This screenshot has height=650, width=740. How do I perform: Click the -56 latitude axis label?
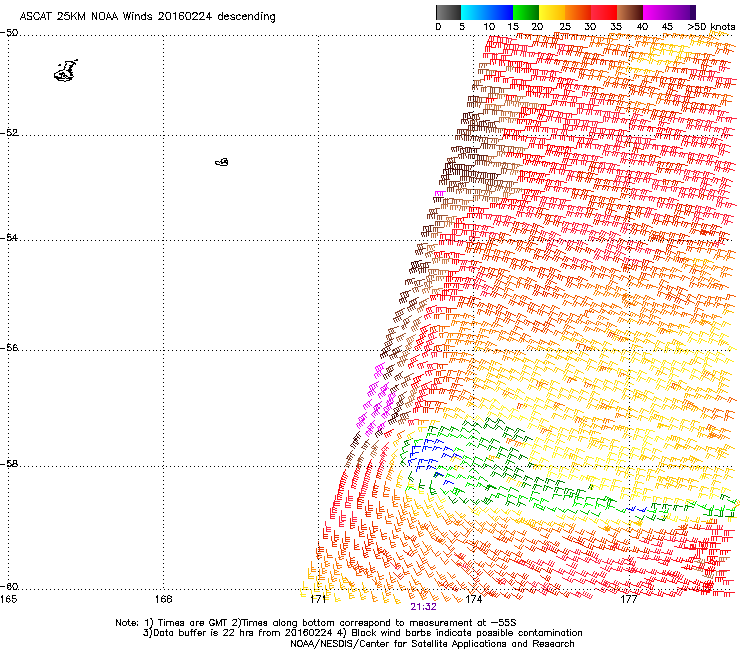click(9, 347)
